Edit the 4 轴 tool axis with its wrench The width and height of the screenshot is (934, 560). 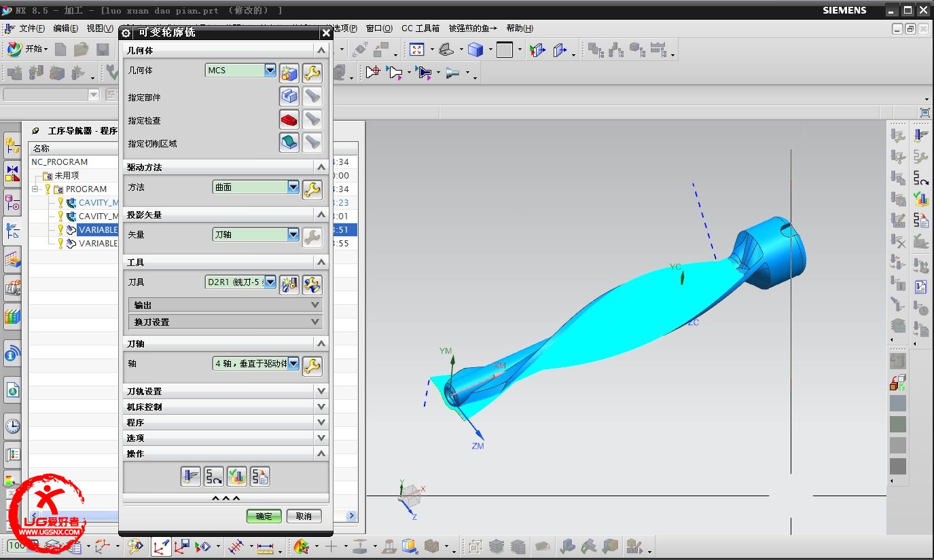312,366
